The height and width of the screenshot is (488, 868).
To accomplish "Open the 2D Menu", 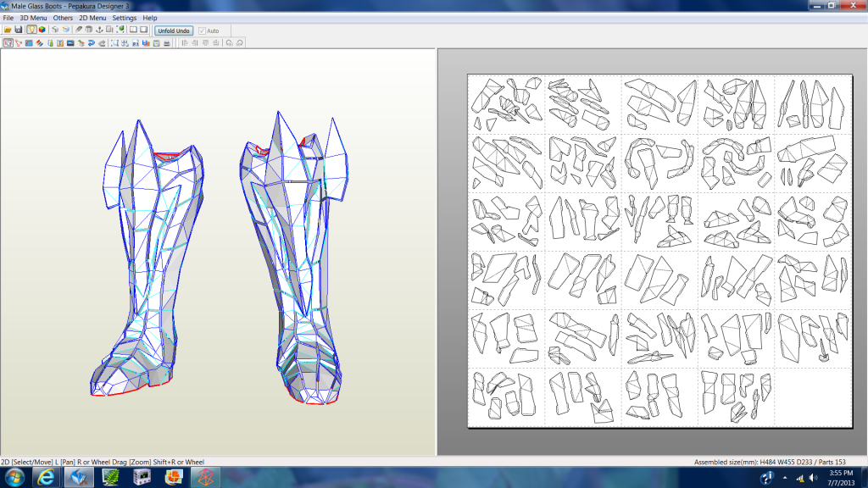I will coord(92,18).
